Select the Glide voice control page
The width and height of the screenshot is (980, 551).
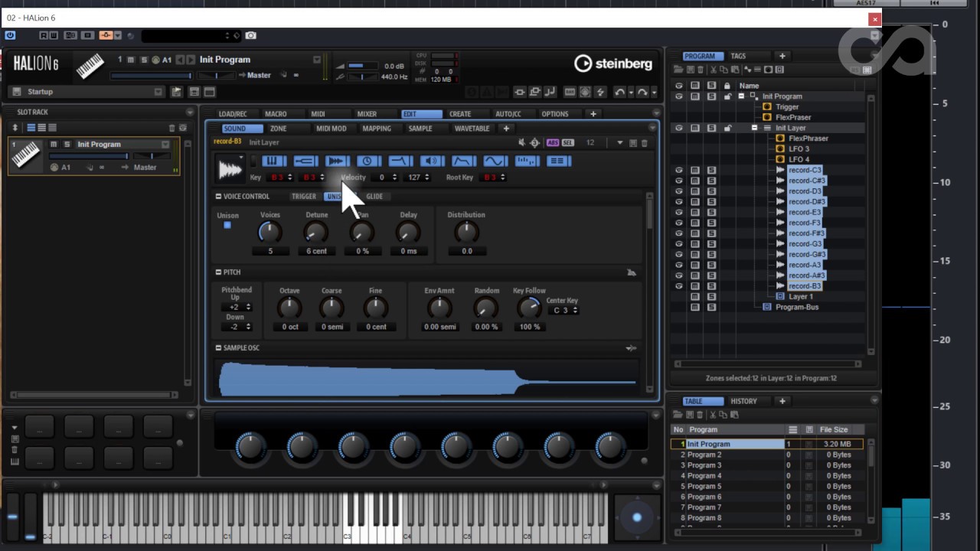point(374,197)
